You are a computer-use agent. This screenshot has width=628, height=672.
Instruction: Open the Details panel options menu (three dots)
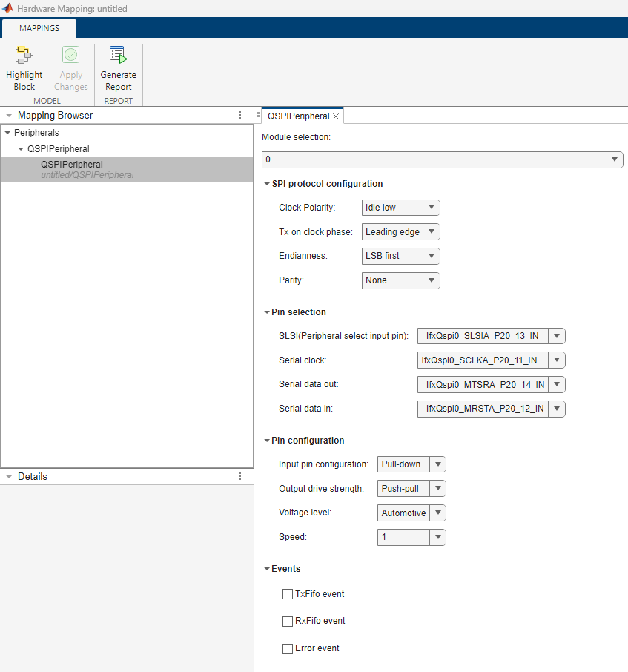coord(239,476)
